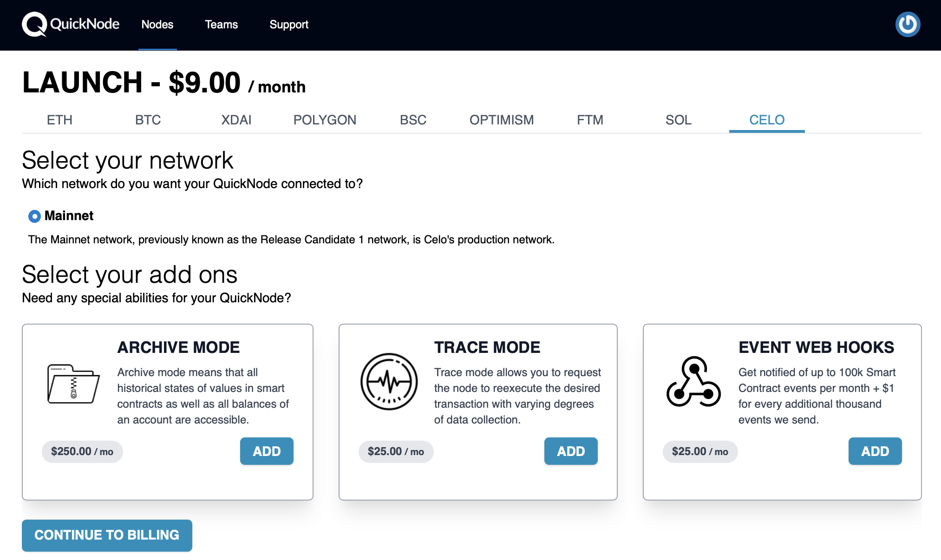The height and width of the screenshot is (560, 941).
Task: Click the Archive mode description paragraph
Action: click(x=203, y=396)
